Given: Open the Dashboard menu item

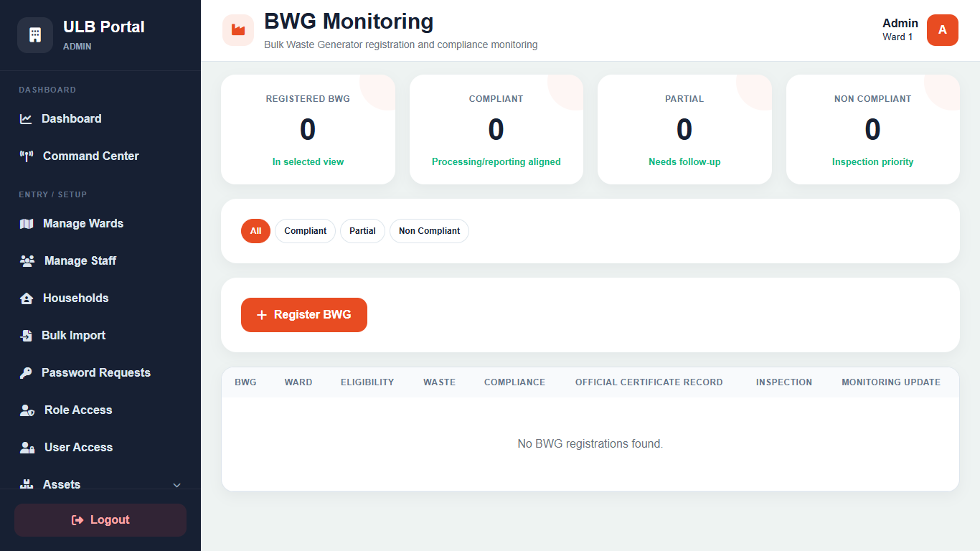Looking at the screenshot, I should click(x=100, y=119).
